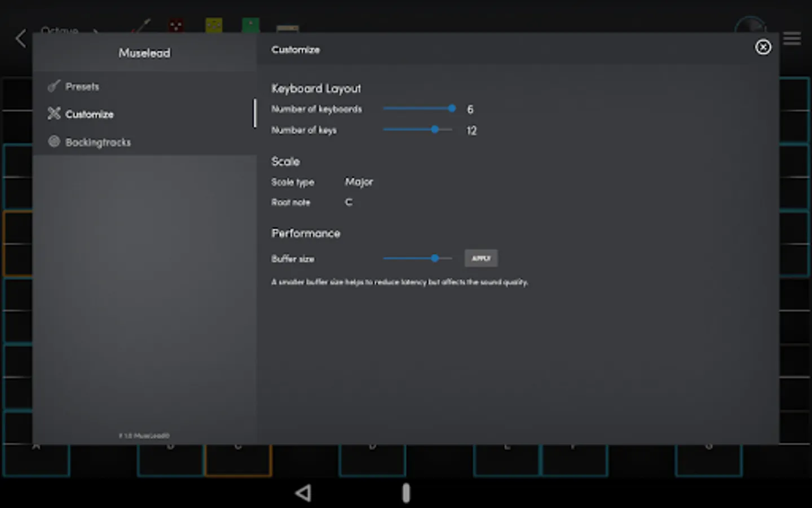The height and width of the screenshot is (508, 812).
Task: Click the buffer size latency hint text
Action: click(400, 282)
